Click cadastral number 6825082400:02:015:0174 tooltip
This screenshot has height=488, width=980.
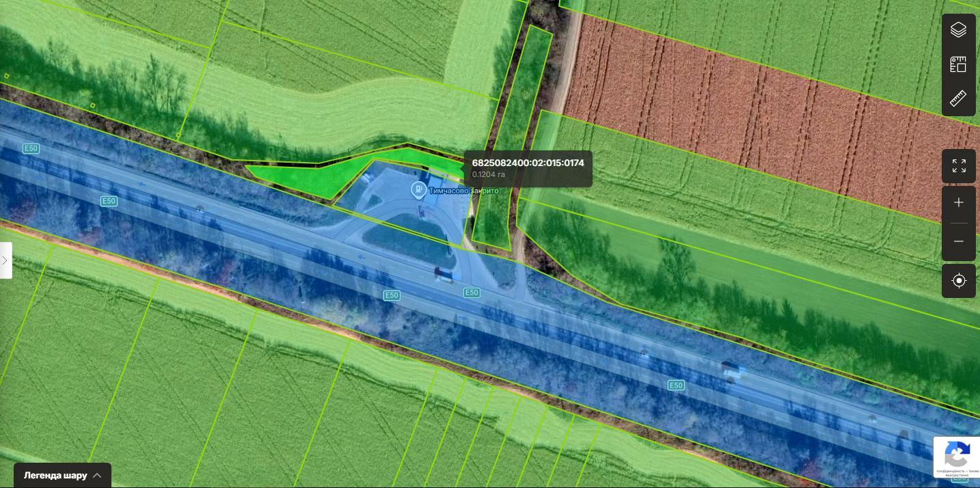pyautogui.click(x=528, y=163)
